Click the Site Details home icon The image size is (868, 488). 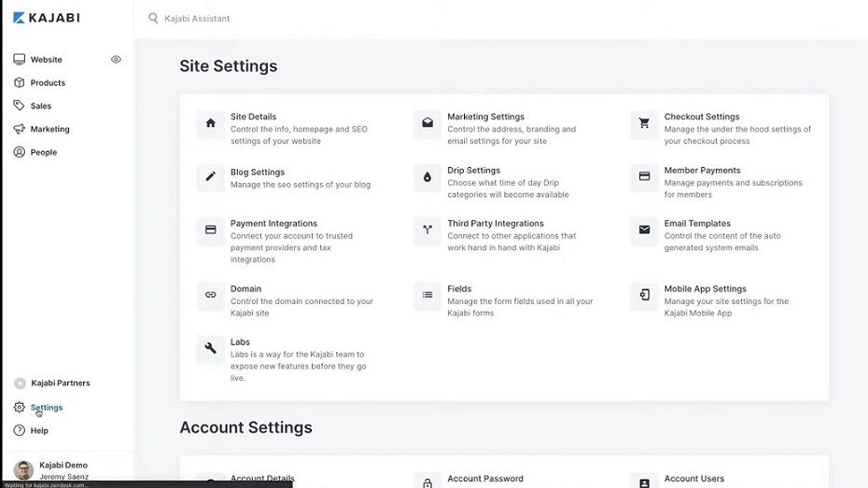point(210,123)
